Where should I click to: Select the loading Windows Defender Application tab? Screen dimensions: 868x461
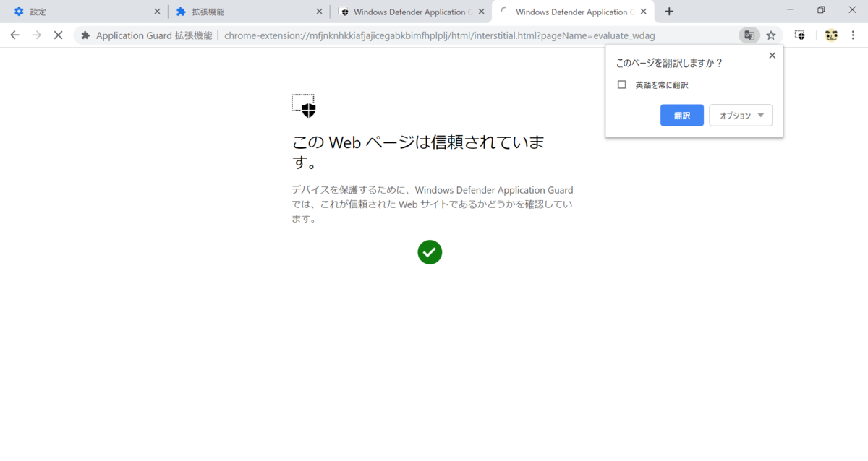click(571, 12)
